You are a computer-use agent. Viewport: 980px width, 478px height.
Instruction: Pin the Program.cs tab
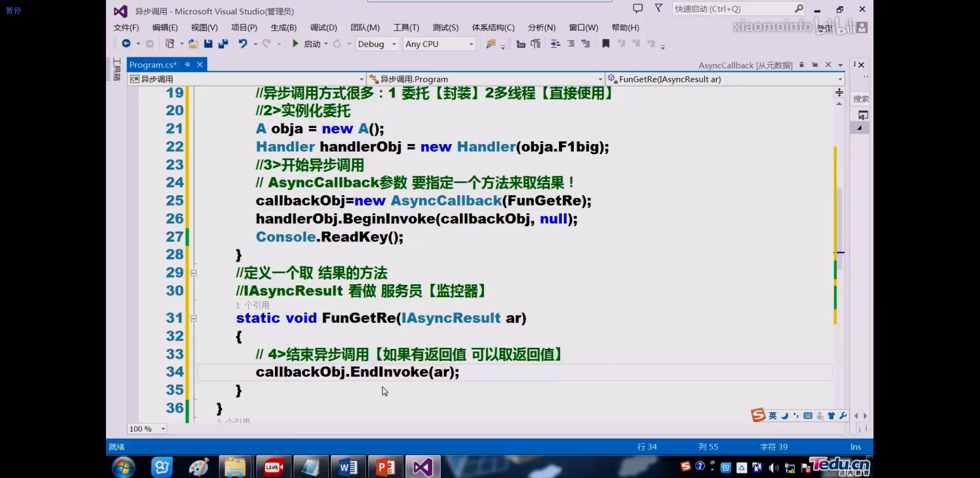click(187, 65)
